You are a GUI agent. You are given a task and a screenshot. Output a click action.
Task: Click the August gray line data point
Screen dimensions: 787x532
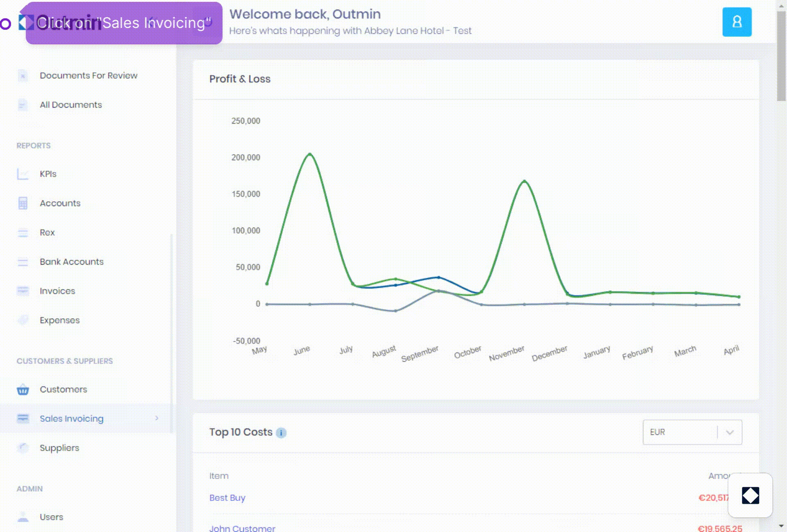point(396,311)
